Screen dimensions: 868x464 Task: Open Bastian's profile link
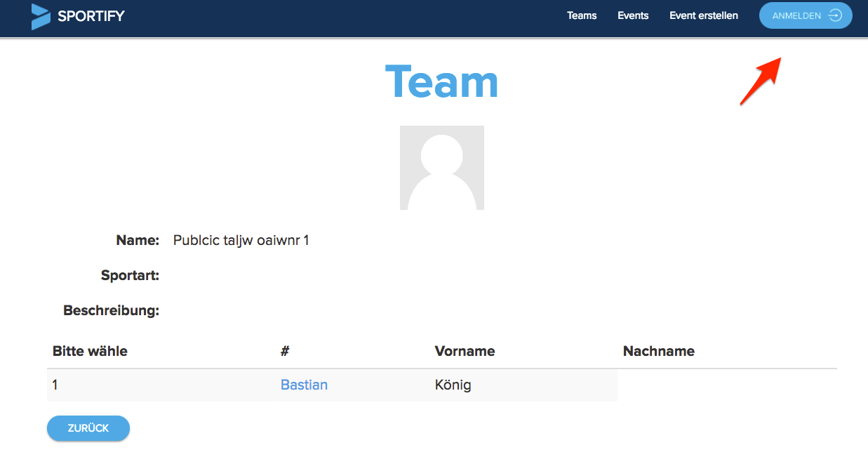click(304, 385)
